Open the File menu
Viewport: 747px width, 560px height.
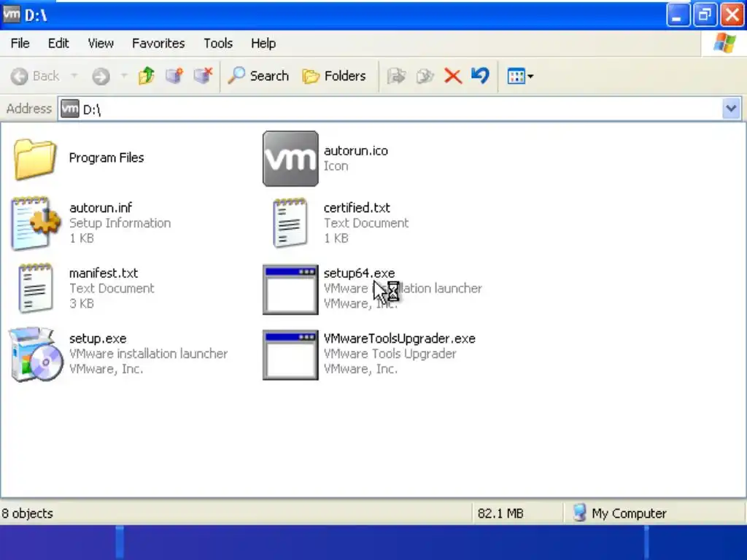point(20,43)
